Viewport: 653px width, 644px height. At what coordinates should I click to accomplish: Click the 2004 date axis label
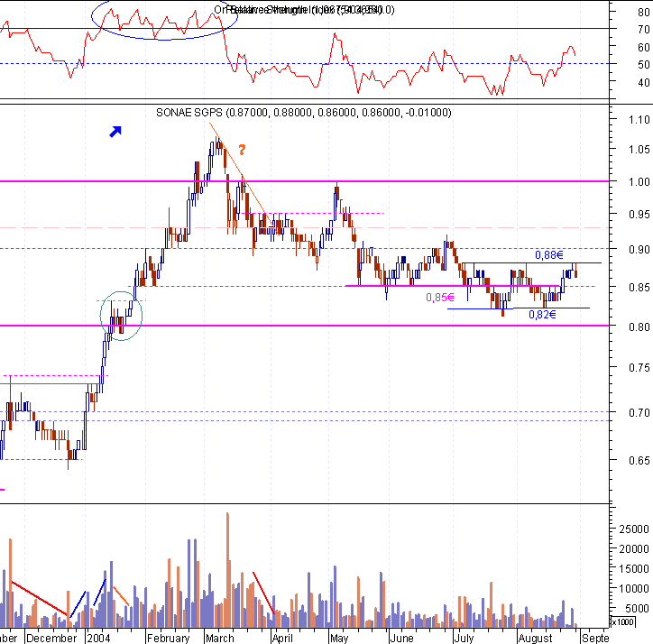(98, 639)
